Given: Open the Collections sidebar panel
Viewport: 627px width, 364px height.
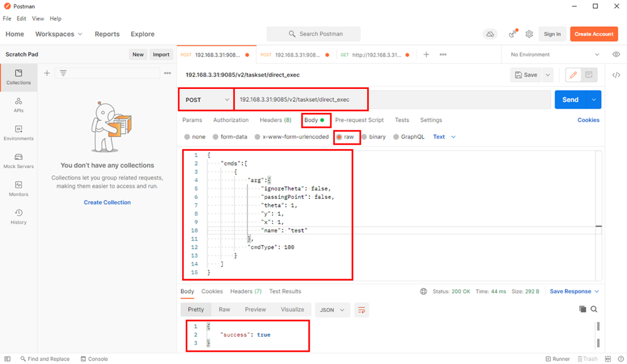Looking at the screenshot, I should (x=19, y=77).
